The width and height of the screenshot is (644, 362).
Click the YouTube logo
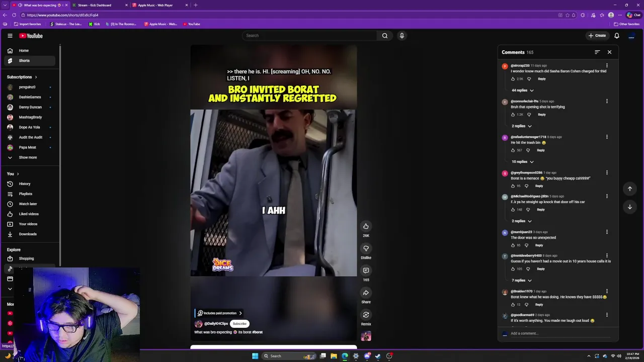(x=31, y=36)
